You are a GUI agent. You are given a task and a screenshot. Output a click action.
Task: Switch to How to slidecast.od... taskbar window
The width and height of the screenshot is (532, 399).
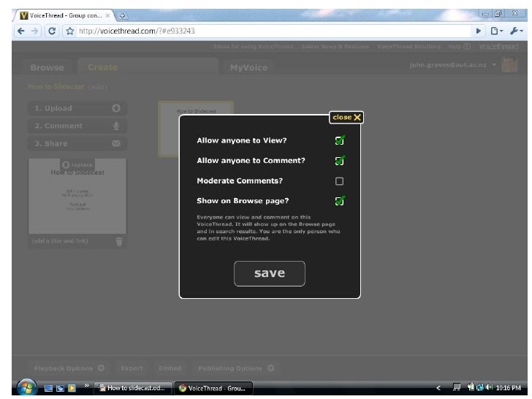133,388
